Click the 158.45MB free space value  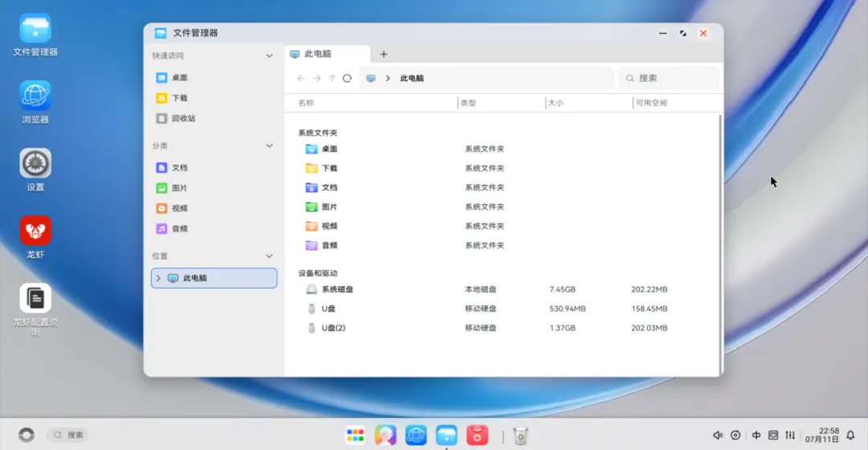tap(649, 309)
